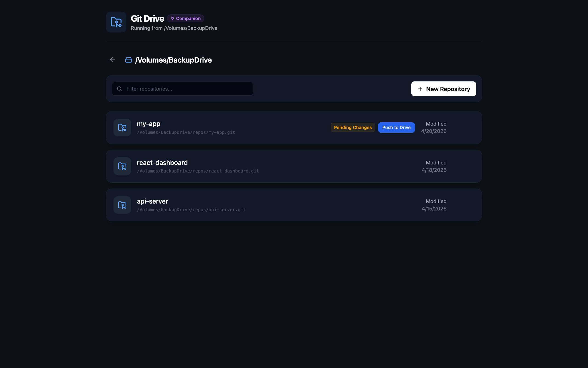Click the drive icon beside /Volumes/BackupDrive
The image size is (588, 368).
[129, 60]
